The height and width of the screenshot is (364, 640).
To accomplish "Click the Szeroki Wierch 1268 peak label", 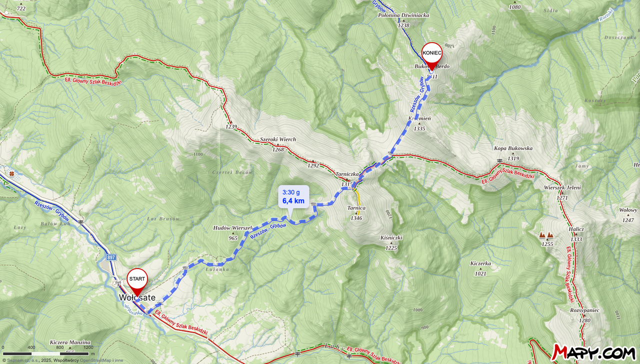I will click(x=278, y=144).
